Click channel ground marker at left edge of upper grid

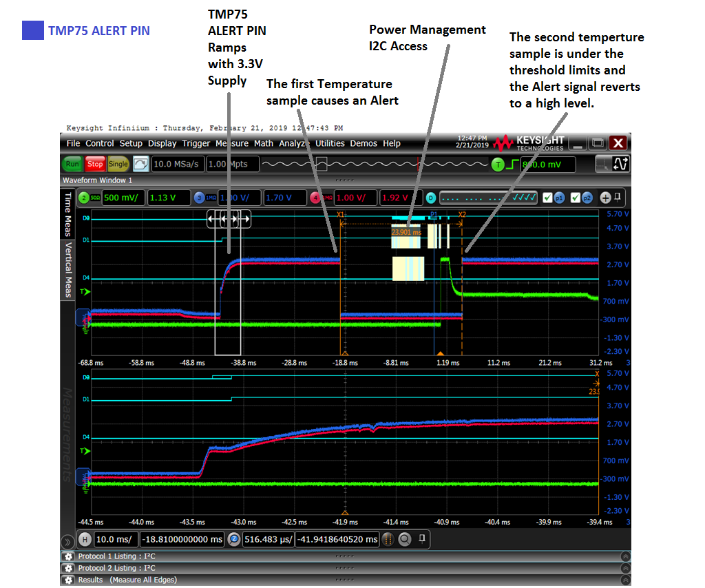point(83,317)
